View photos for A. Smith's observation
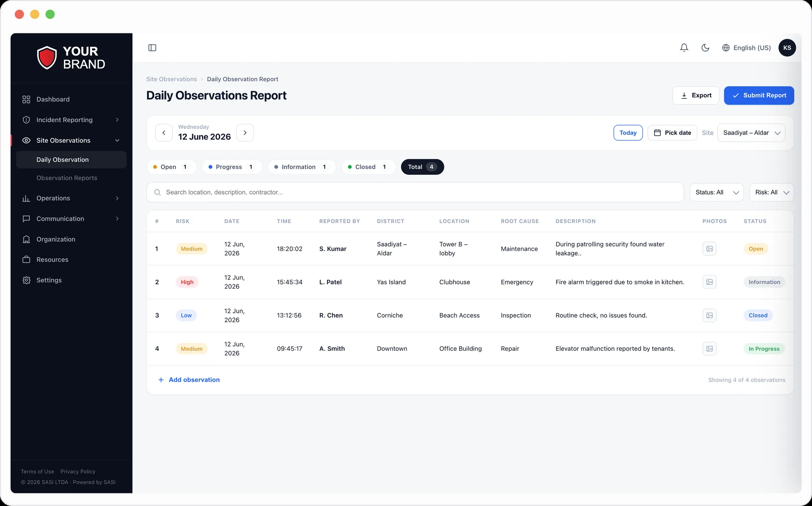 710,349
